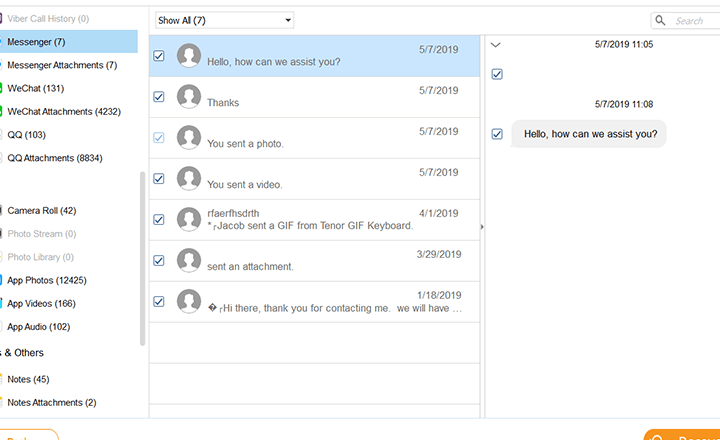Click the '1/18/2019' date

(439, 295)
